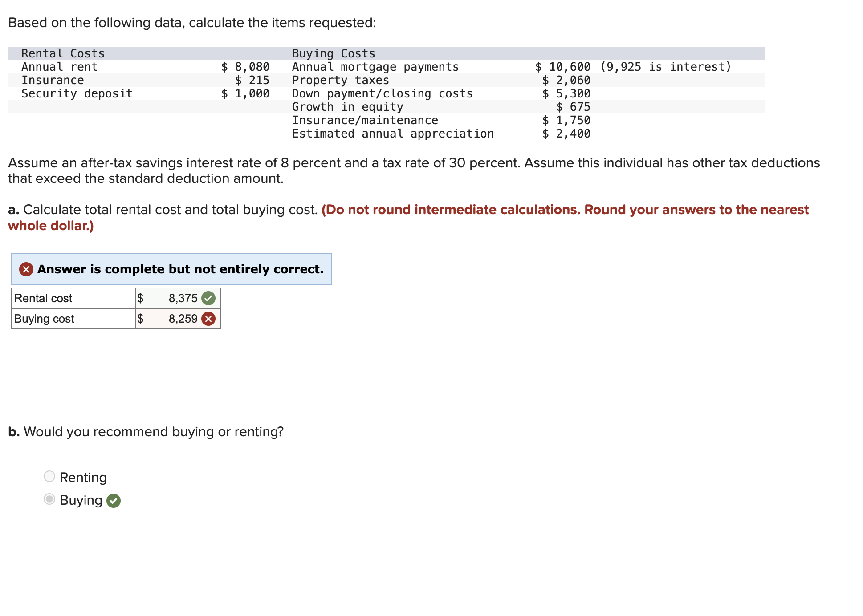
Task: Click the Answer is complete but not entirely correct text
Action: pos(180,269)
